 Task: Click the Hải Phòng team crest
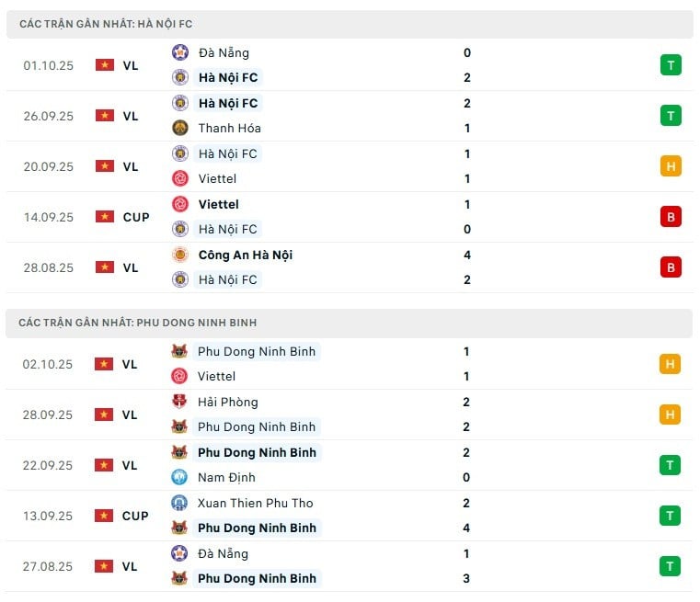tap(180, 402)
